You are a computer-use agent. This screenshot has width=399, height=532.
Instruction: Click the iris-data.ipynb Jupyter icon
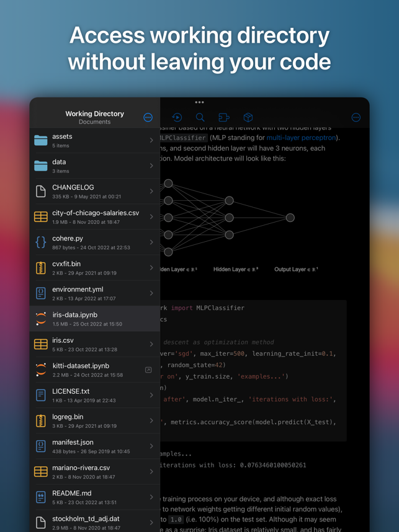41,319
